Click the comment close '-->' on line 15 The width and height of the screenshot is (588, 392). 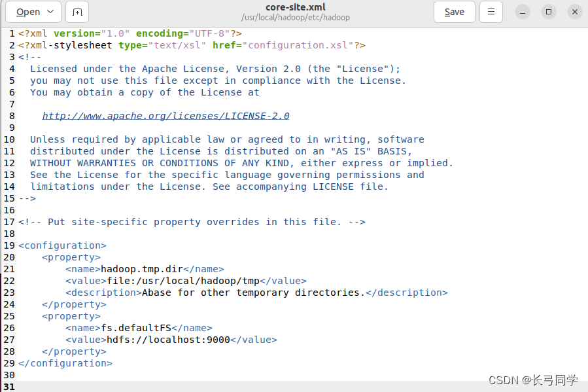coord(27,198)
